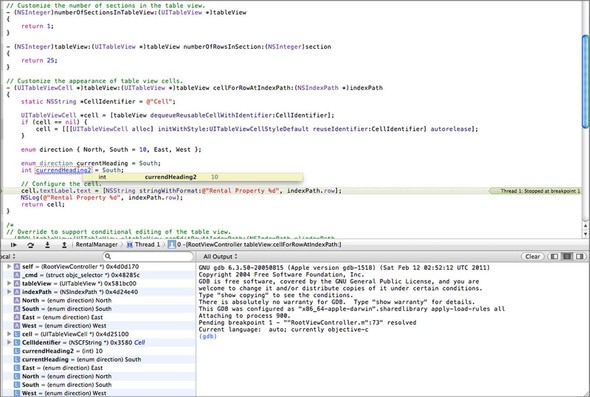590x397 pixels.
Task: Click the GNU gdb version console line
Action: point(344,268)
